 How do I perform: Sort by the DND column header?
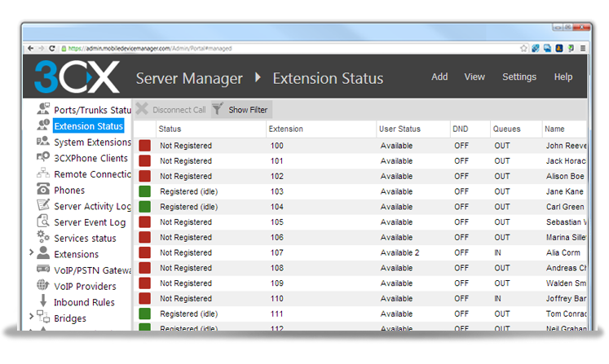(x=470, y=129)
